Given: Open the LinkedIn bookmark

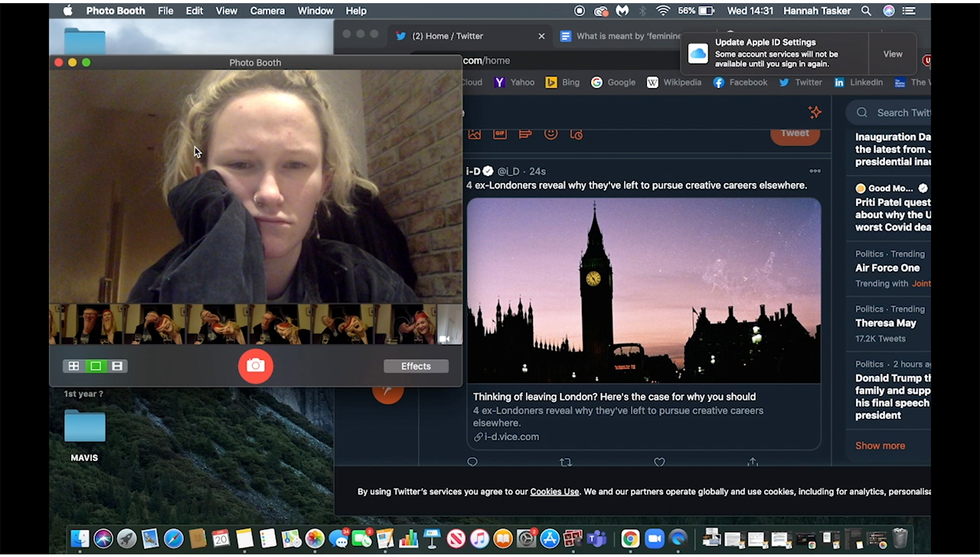Looking at the screenshot, I should [858, 82].
